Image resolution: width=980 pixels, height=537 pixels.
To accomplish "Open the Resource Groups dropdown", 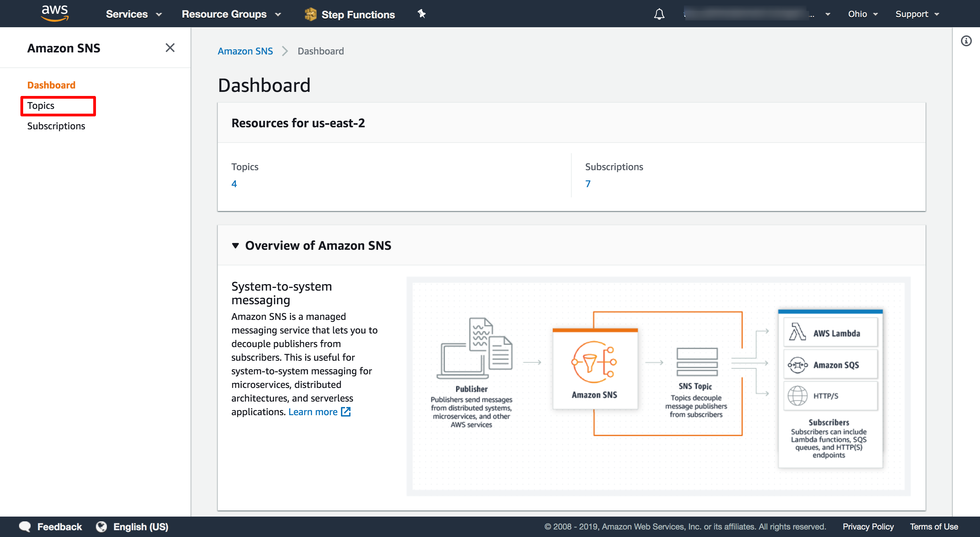I will click(231, 14).
